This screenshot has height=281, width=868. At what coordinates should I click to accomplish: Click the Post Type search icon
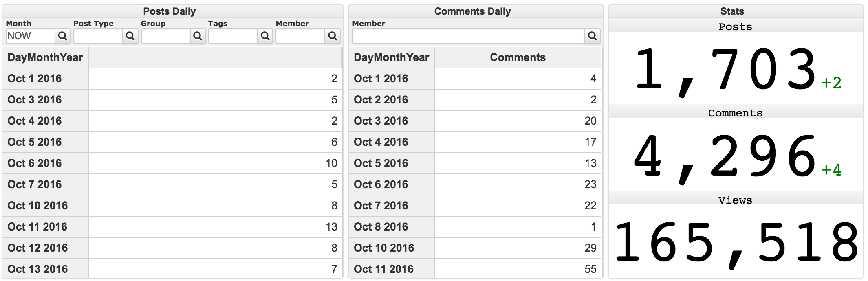130,36
